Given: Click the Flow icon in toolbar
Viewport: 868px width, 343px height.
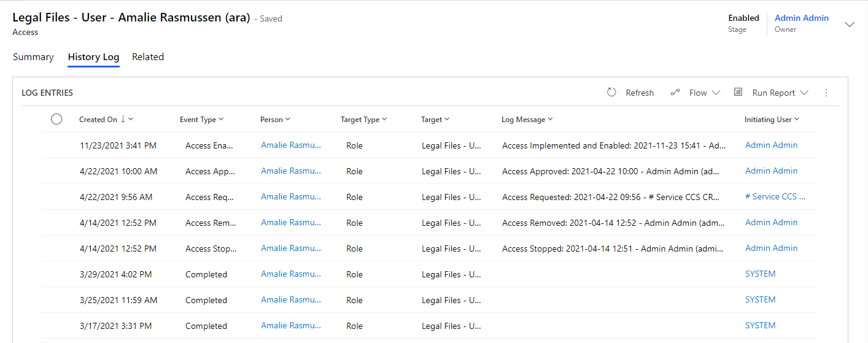Looking at the screenshot, I should [x=675, y=93].
